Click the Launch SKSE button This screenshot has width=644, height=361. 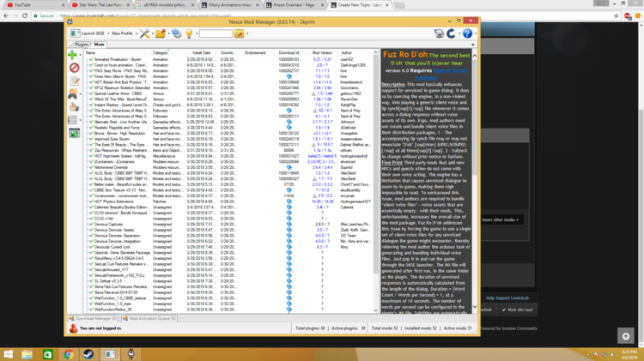click(88, 33)
